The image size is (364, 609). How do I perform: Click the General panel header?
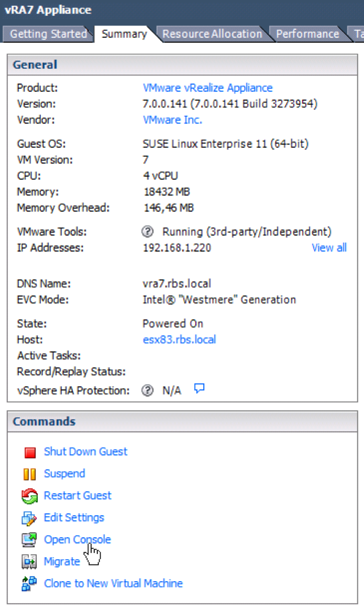[182, 65]
